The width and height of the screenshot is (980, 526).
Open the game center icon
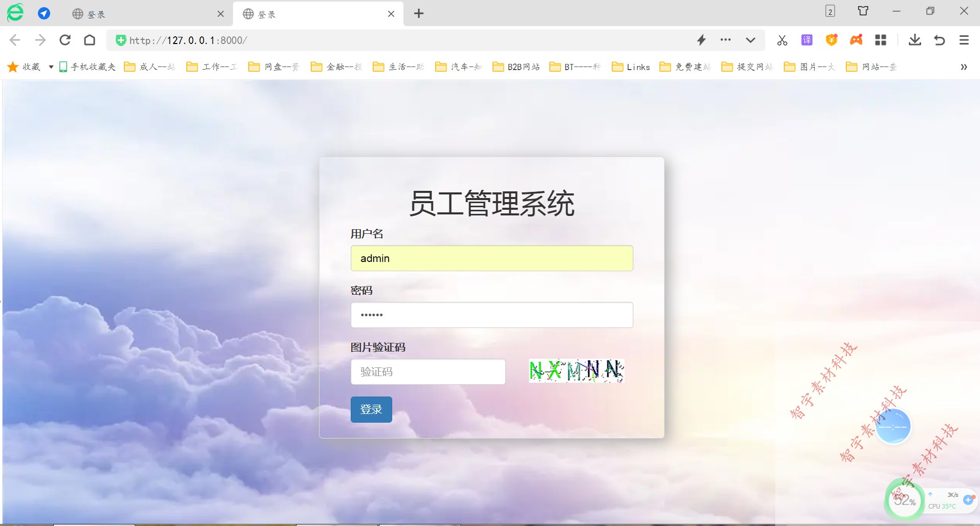tap(857, 40)
